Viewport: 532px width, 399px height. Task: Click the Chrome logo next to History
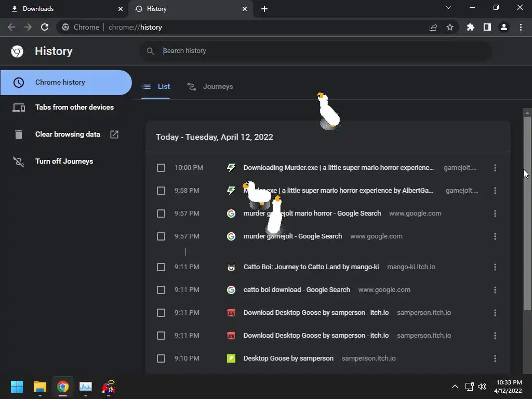click(17, 51)
